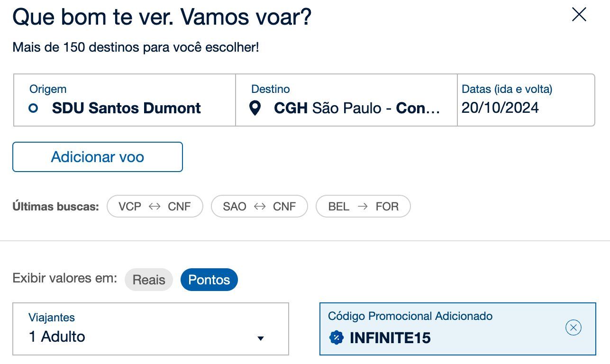Viewport: 610px width, 364px height.
Task: Remove promo code with circled X icon
Action: point(574,328)
